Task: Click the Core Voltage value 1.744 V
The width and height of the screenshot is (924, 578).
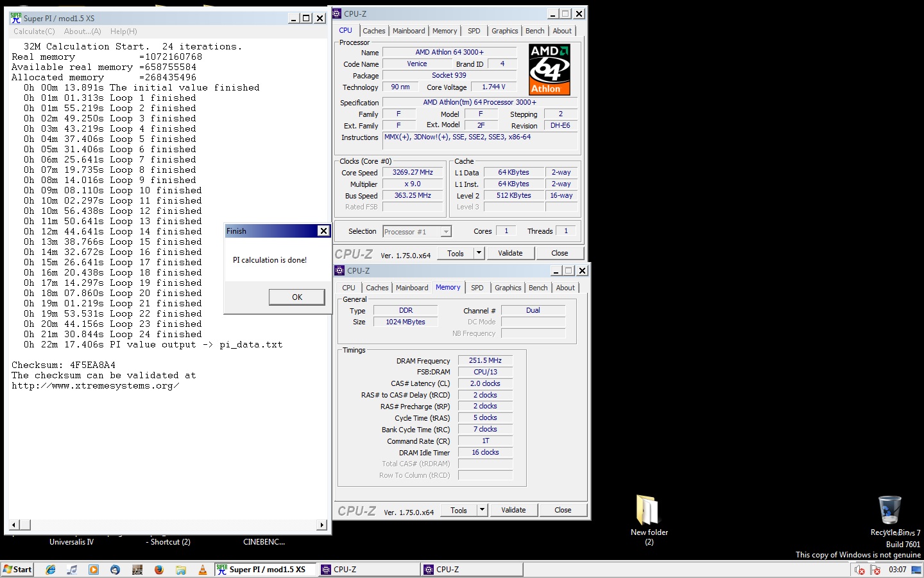Action: (x=493, y=87)
